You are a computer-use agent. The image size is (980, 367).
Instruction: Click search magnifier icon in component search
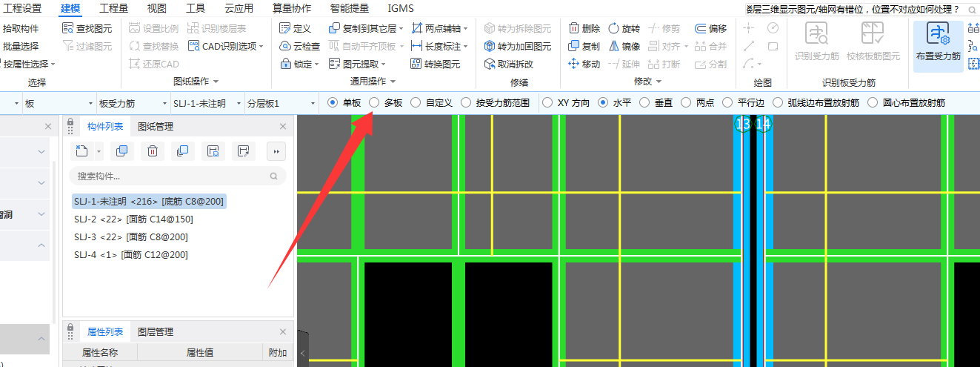coord(273,176)
